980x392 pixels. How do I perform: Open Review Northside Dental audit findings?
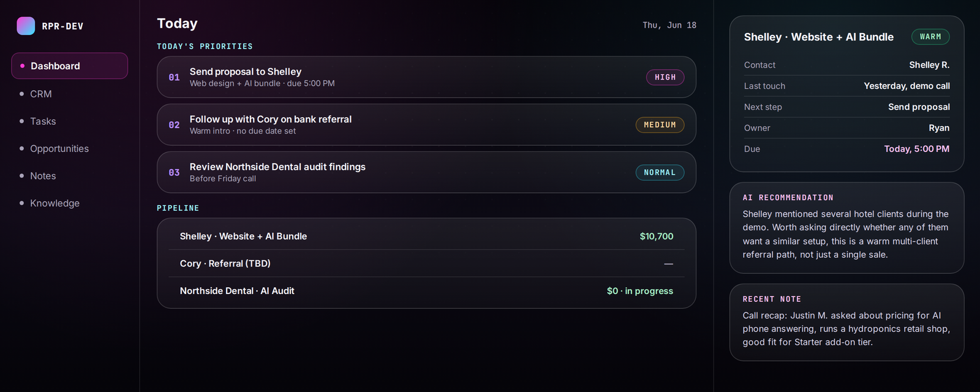pyautogui.click(x=426, y=172)
